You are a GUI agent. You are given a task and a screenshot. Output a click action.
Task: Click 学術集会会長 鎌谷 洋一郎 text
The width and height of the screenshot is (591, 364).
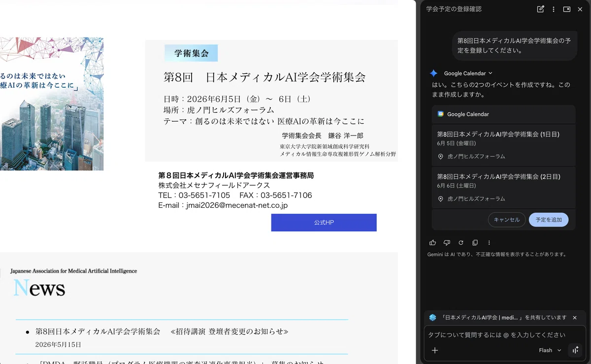coord(323,135)
